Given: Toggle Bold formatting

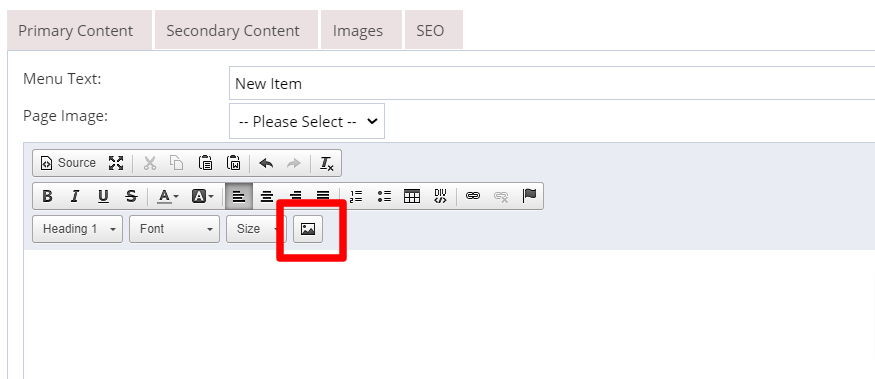Looking at the screenshot, I should pos(47,196).
